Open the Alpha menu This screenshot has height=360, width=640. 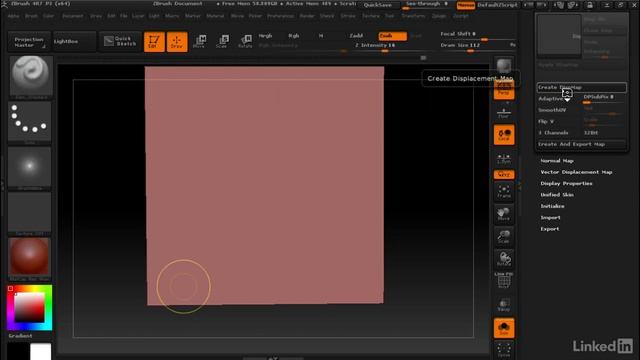click(x=13, y=16)
